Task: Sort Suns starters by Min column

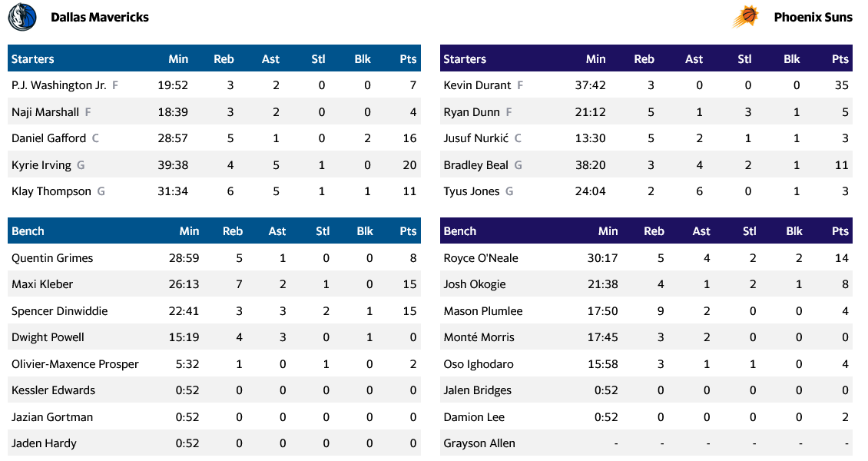Action: point(595,59)
